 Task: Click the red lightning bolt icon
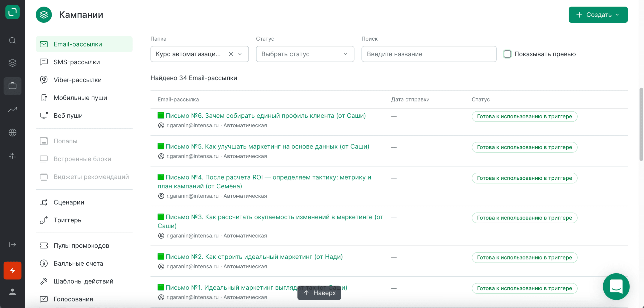[12, 270]
